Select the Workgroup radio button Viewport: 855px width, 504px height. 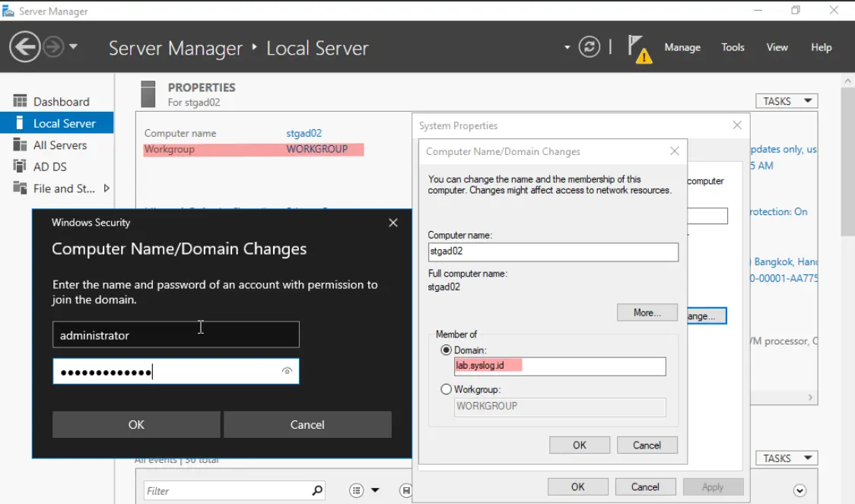446,389
